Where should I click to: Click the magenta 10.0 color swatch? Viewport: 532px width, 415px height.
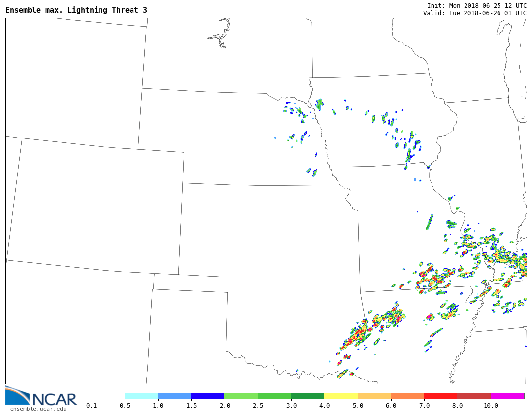pos(507,396)
